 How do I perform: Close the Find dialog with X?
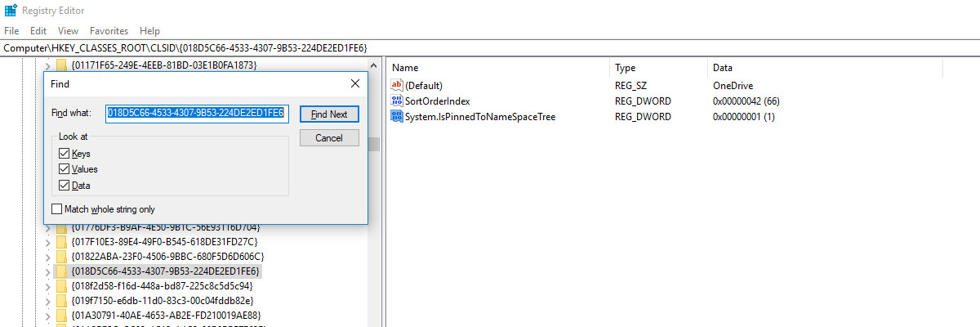[x=354, y=83]
